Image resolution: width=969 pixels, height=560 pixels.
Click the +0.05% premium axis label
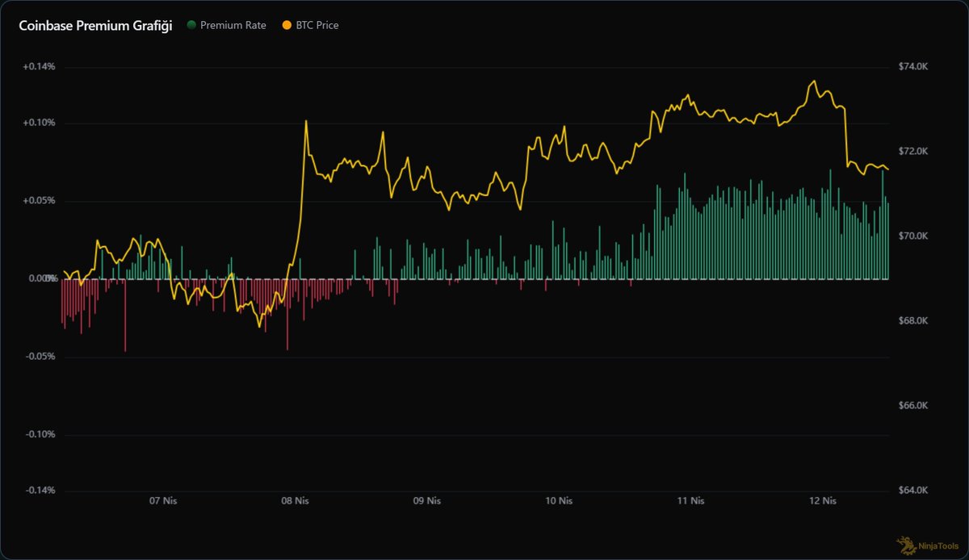pos(40,201)
